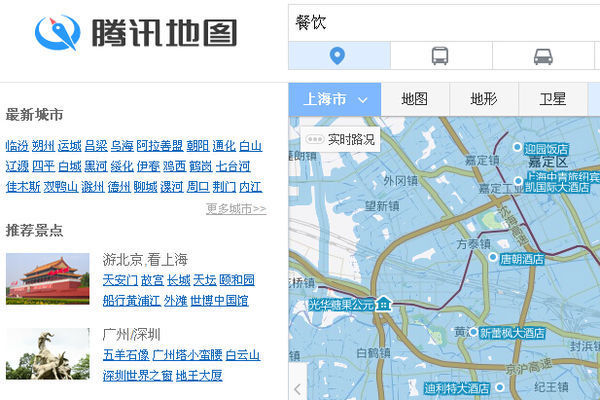The image size is (600, 400).
Task: Toggle 实时路况 real-time traffic
Action: point(341,139)
